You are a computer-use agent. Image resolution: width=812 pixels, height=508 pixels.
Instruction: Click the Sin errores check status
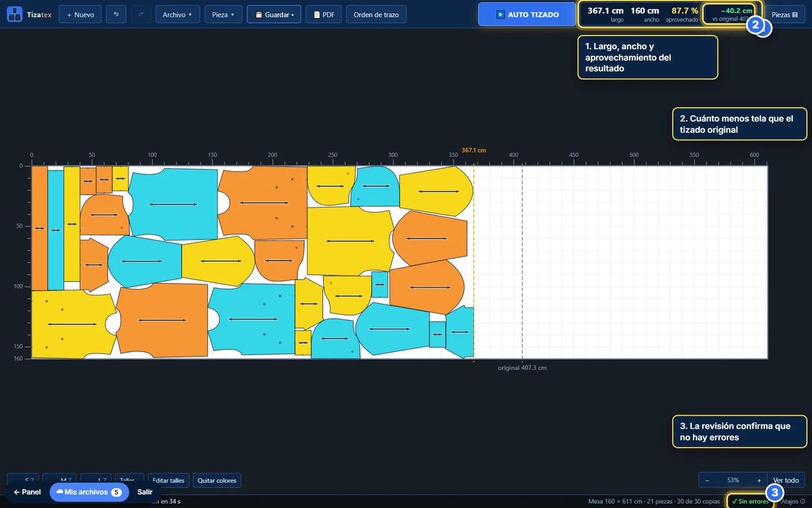click(750, 501)
